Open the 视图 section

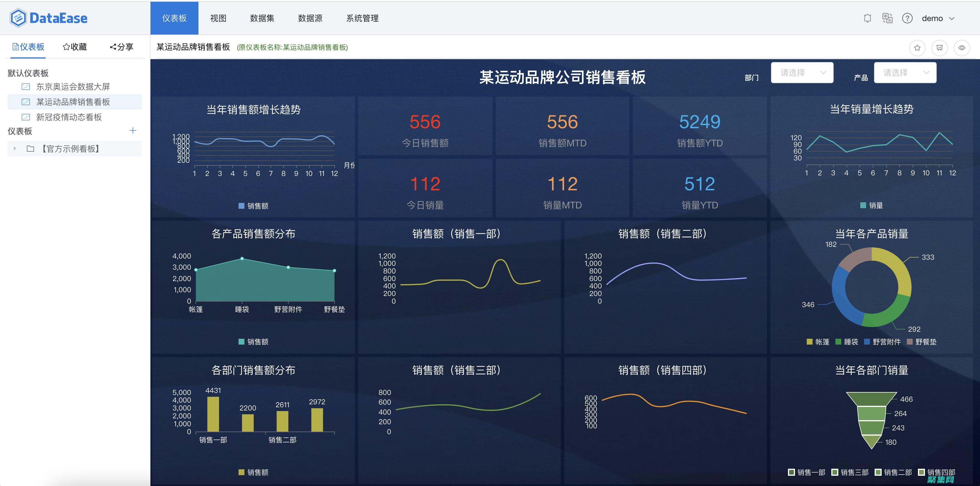coord(218,18)
